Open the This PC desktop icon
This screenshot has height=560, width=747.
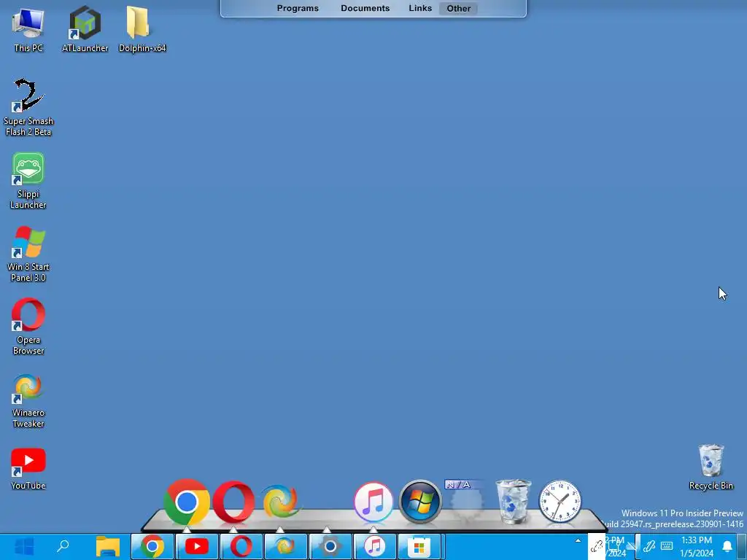pyautogui.click(x=28, y=29)
